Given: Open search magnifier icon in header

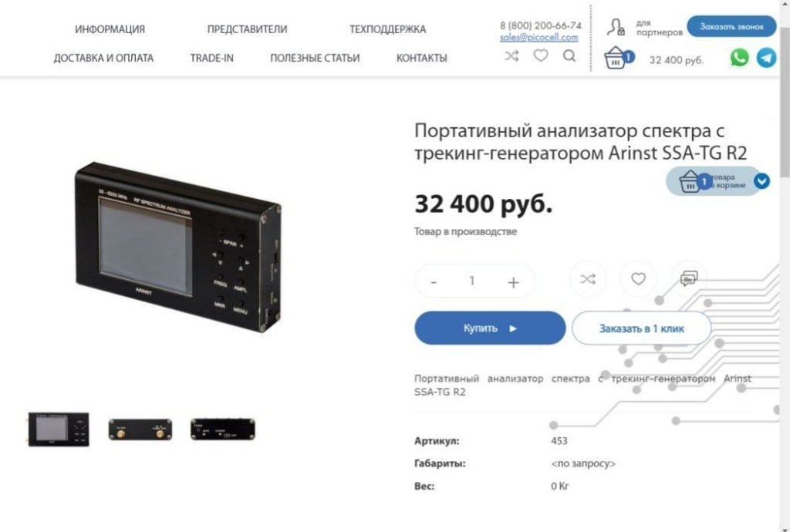Looking at the screenshot, I should pyautogui.click(x=569, y=56).
